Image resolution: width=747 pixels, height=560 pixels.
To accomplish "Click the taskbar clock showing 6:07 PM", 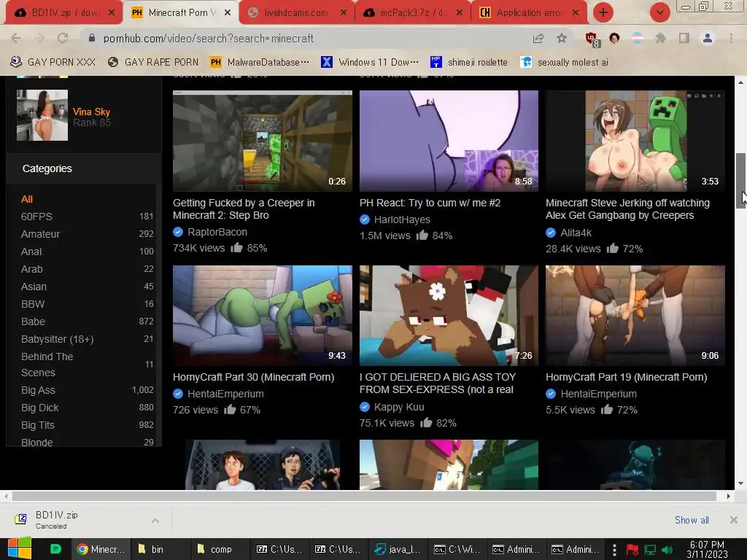I will pos(707,550).
